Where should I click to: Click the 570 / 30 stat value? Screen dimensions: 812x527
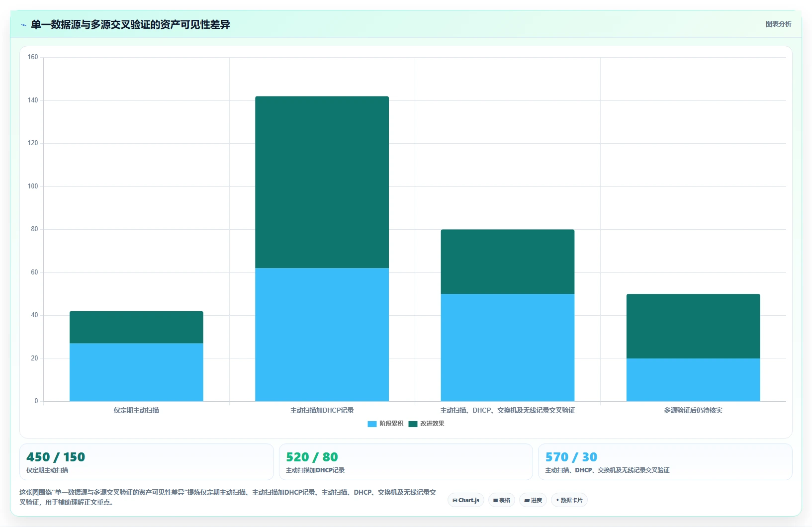(571, 457)
